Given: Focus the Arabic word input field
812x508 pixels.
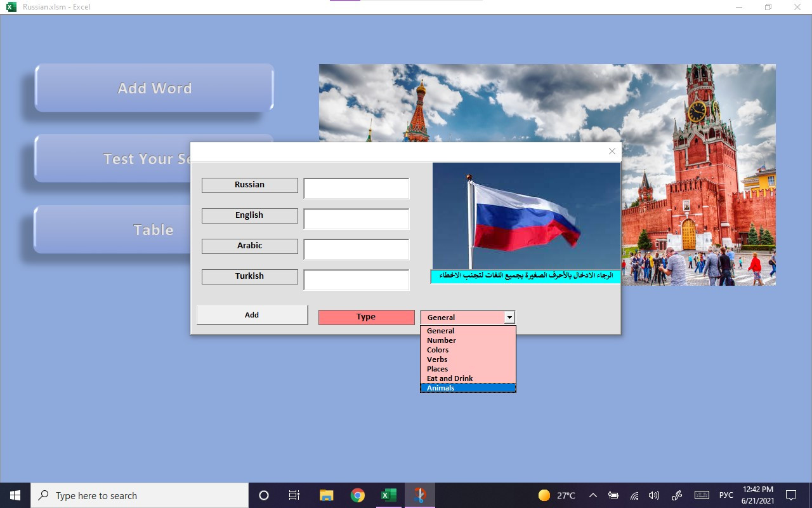Looking at the screenshot, I should coord(357,250).
